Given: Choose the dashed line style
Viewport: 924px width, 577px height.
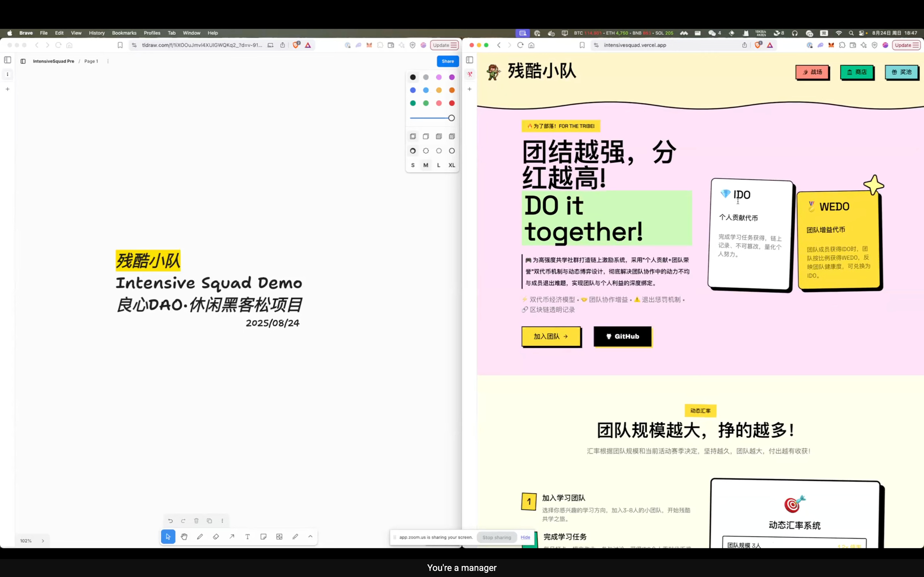Looking at the screenshot, I should (x=426, y=151).
